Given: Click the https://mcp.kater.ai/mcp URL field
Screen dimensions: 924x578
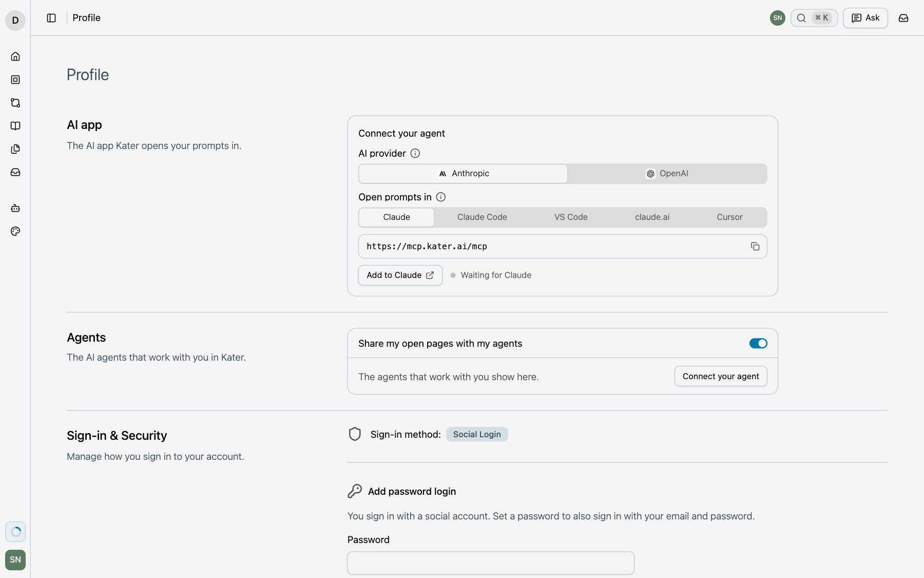Looking at the screenshot, I should (x=563, y=247).
